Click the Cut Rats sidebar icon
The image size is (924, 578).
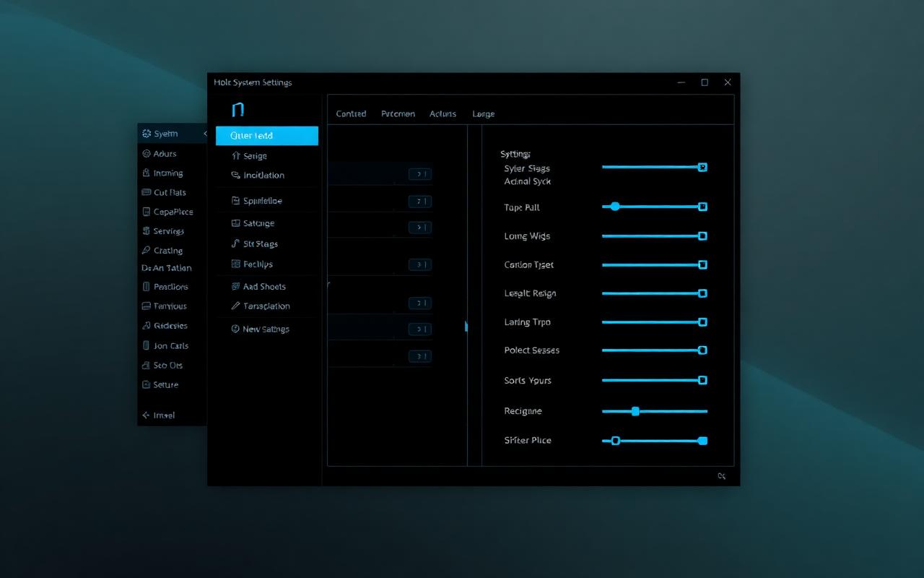[147, 192]
